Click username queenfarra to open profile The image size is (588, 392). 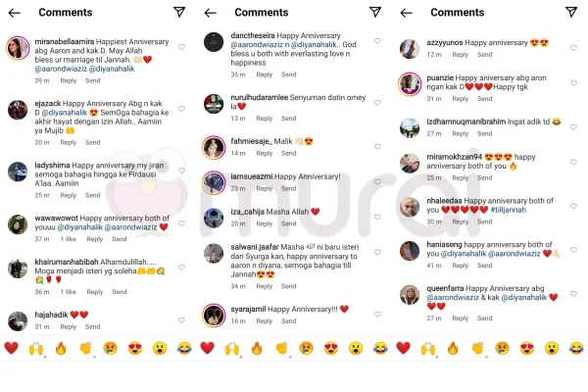tap(445, 288)
